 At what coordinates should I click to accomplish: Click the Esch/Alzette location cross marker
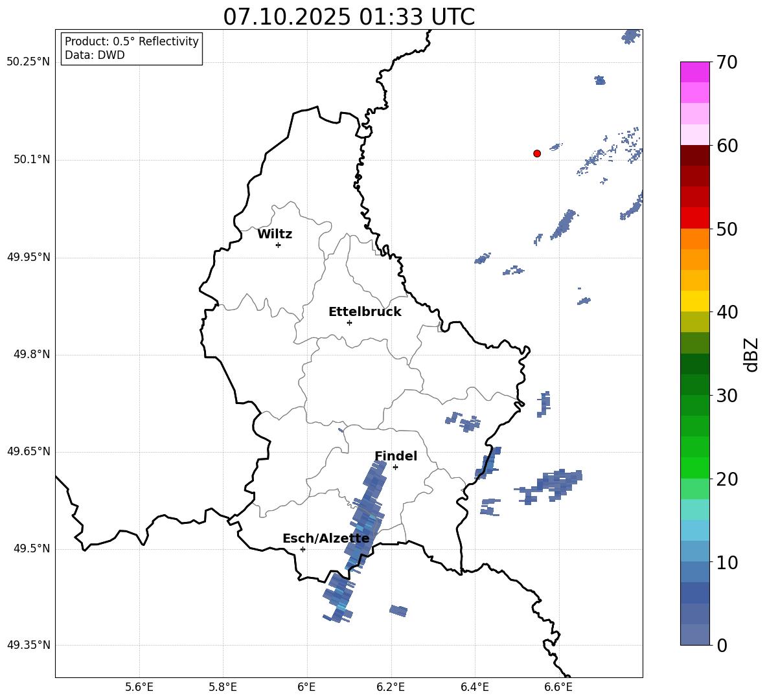pyautogui.click(x=303, y=549)
